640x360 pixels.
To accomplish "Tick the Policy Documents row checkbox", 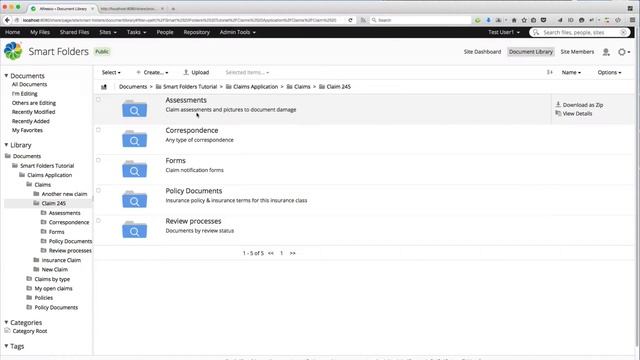I will [98, 190].
